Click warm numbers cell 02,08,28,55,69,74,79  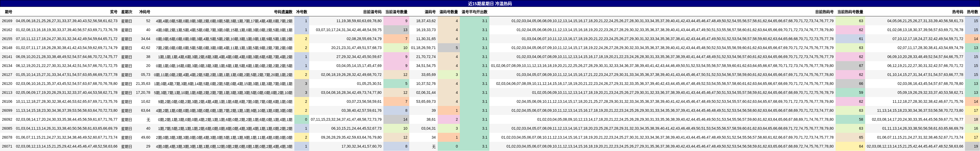click(364, 39)
